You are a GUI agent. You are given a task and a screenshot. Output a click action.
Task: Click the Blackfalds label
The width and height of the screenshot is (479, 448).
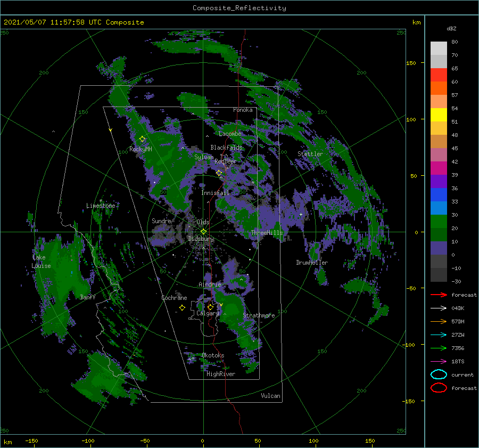tap(226, 148)
